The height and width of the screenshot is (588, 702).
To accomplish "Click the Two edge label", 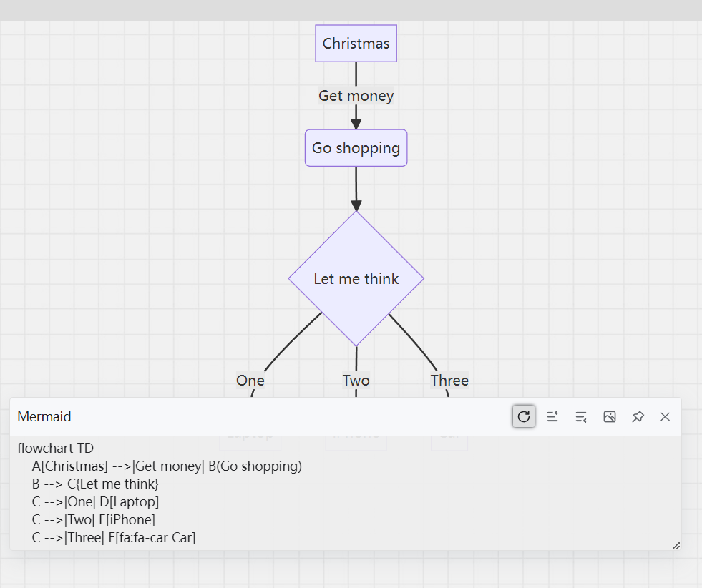I will coord(356,381).
